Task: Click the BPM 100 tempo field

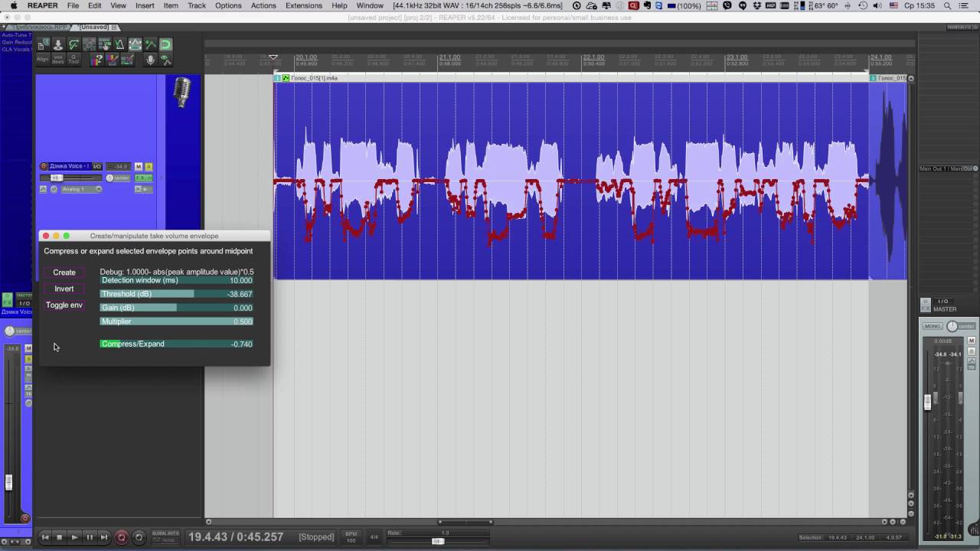Action: (x=351, y=536)
